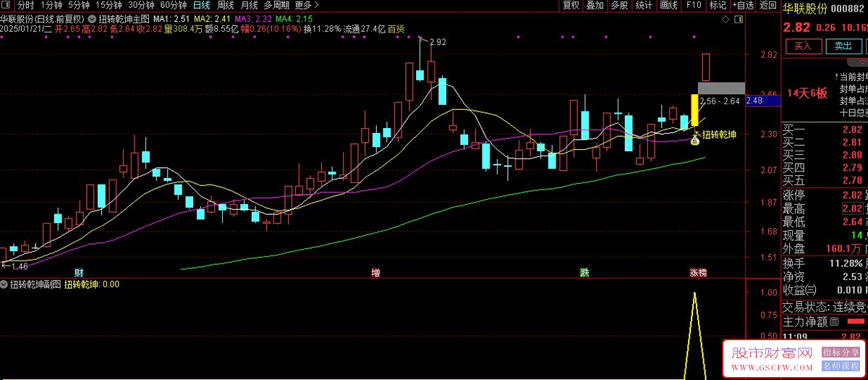Click the 财 event marker on timeline
The width and height of the screenshot is (868, 380).
coord(78,273)
